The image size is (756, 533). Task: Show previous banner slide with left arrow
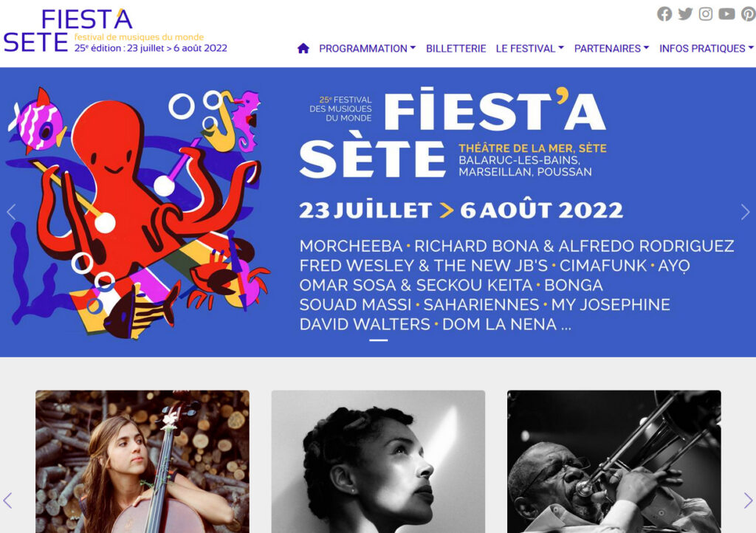click(x=11, y=212)
